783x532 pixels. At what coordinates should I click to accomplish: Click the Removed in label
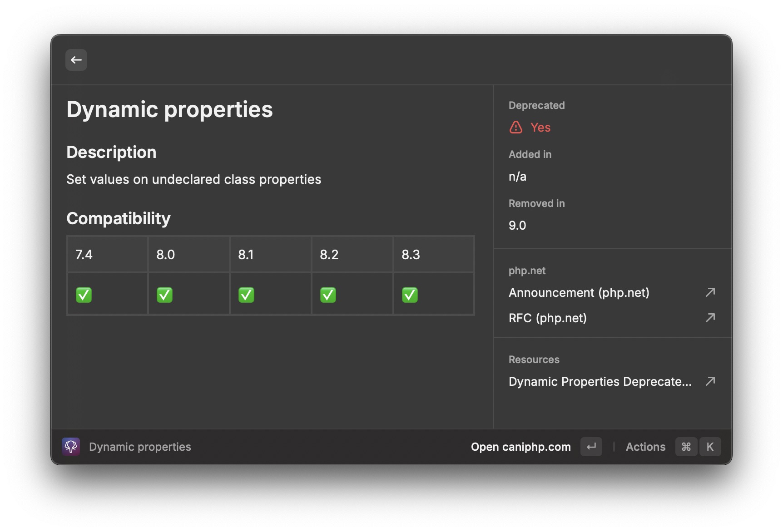coord(536,203)
